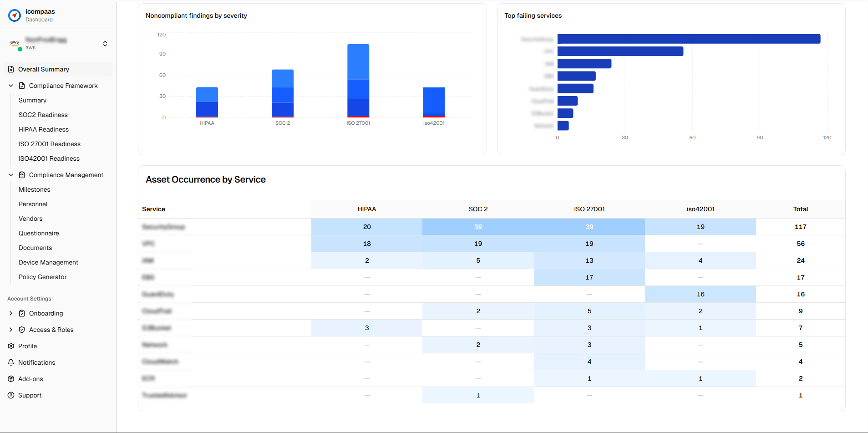Click the icompaas compass logo icon
This screenshot has width=868, height=433.
15,15
